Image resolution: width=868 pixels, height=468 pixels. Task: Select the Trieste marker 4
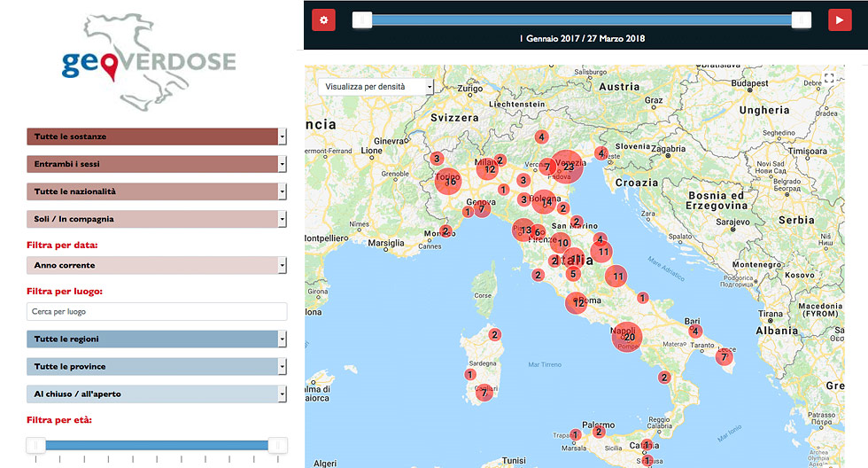click(601, 152)
